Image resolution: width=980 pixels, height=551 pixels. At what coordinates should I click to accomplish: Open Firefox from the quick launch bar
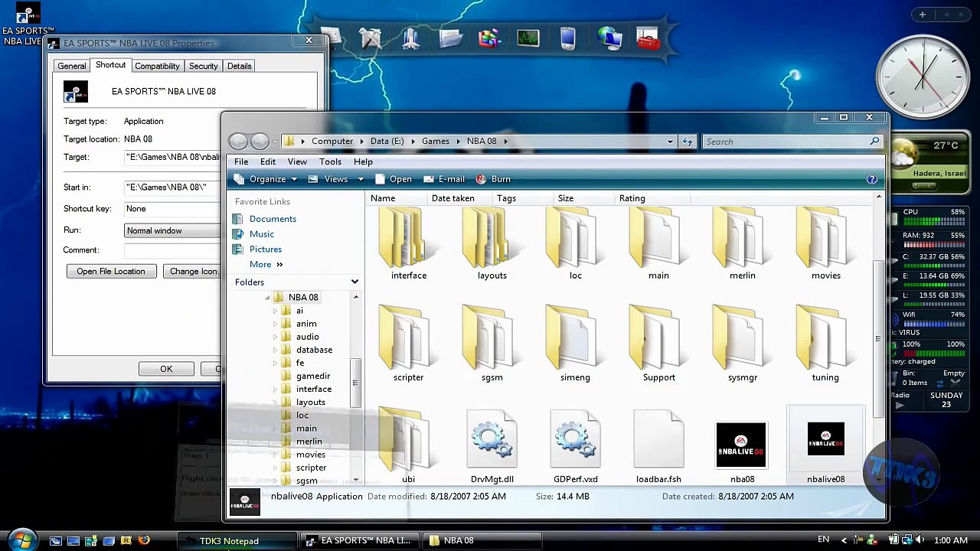point(144,541)
